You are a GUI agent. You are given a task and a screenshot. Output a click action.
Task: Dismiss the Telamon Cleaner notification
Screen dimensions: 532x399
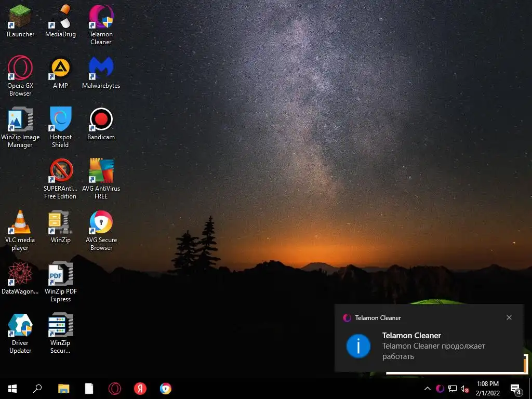point(509,317)
